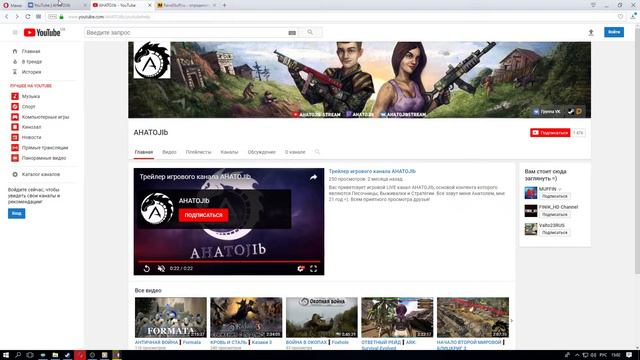Click the YouTube search input field
The image size is (640, 360).
point(186,32)
